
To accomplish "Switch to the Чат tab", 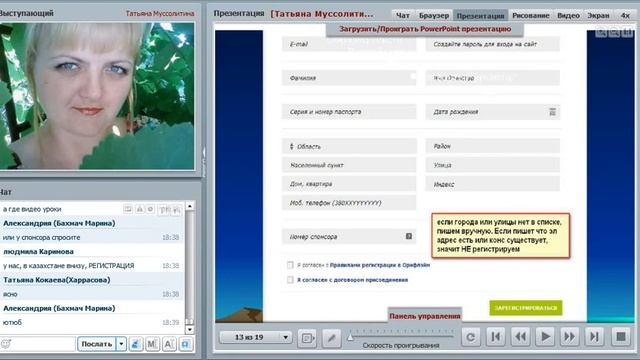I will (402, 16).
